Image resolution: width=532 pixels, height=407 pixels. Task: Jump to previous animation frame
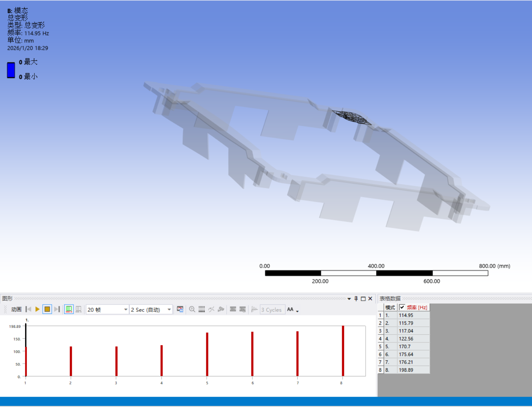(x=28, y=309)
